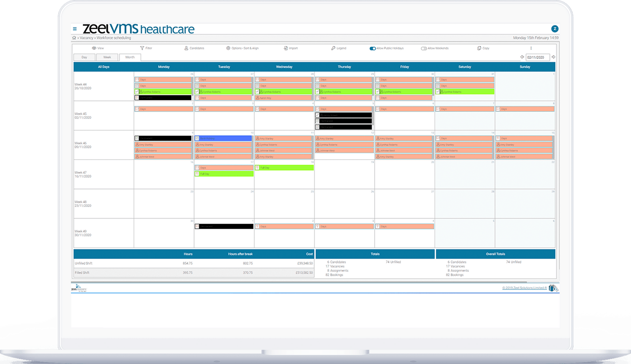Click the back arrow beside the date field

tap(521, 57)
